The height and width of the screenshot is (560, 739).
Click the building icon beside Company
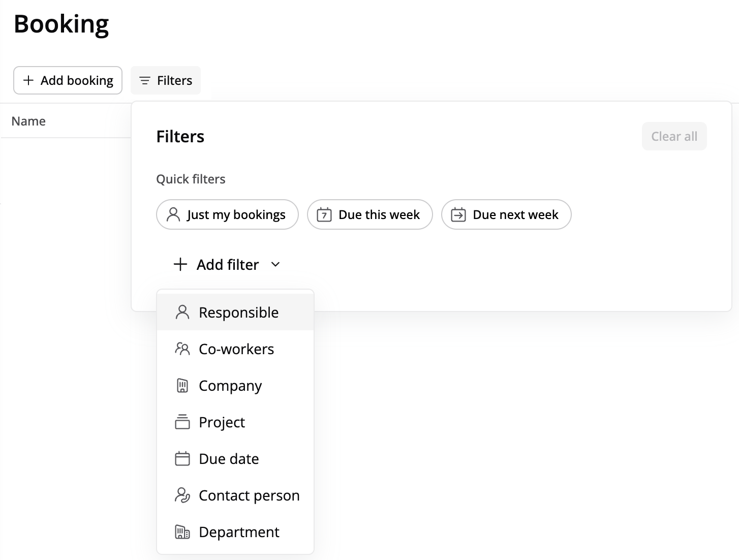182,386
